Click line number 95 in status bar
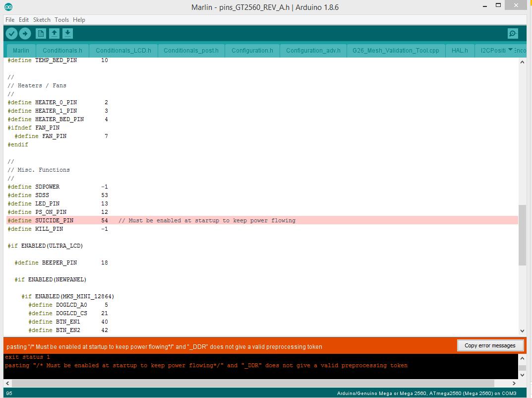 point(9,393)
